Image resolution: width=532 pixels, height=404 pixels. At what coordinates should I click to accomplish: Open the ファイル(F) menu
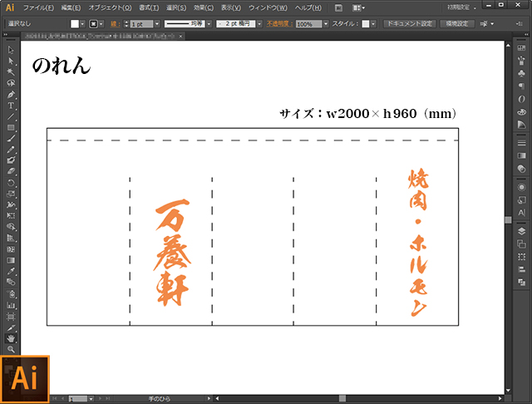(38, 7)
